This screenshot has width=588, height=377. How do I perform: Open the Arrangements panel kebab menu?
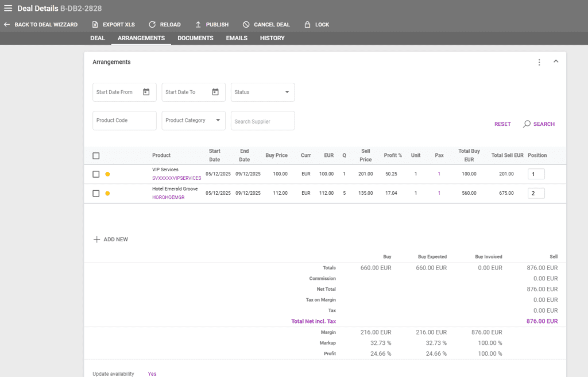539,62
